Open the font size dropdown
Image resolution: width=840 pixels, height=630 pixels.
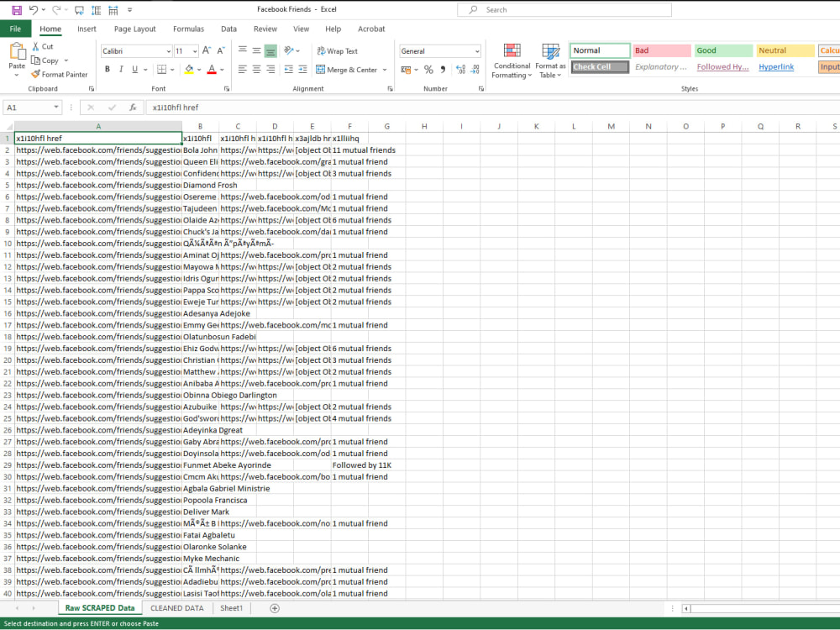tap(194, 50)
